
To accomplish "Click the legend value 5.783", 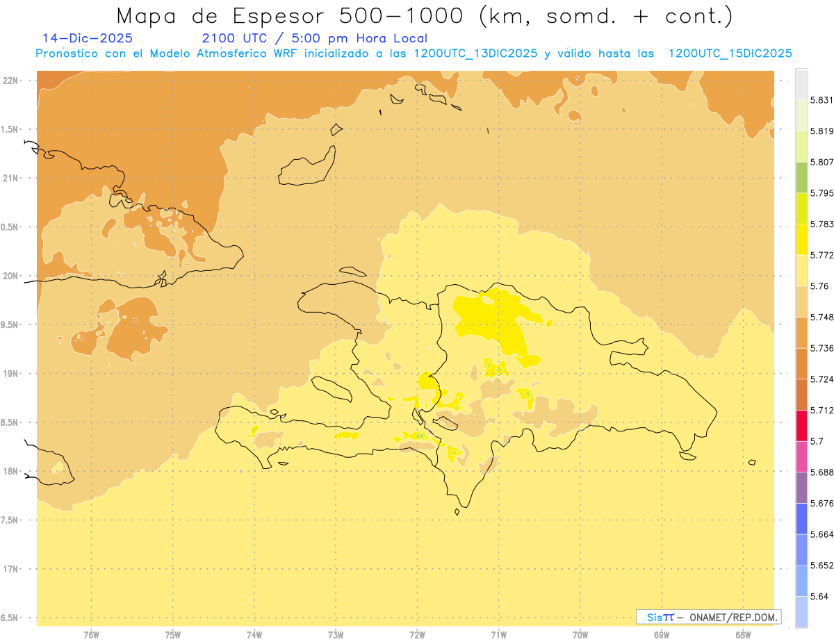I will (x=821, y=224).
